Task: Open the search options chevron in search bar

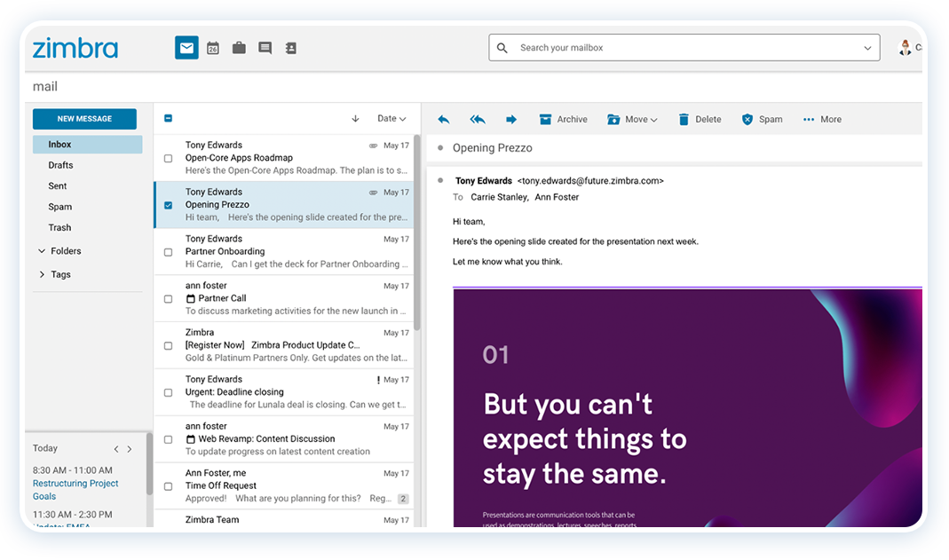Action: click(x=867, y=47)
